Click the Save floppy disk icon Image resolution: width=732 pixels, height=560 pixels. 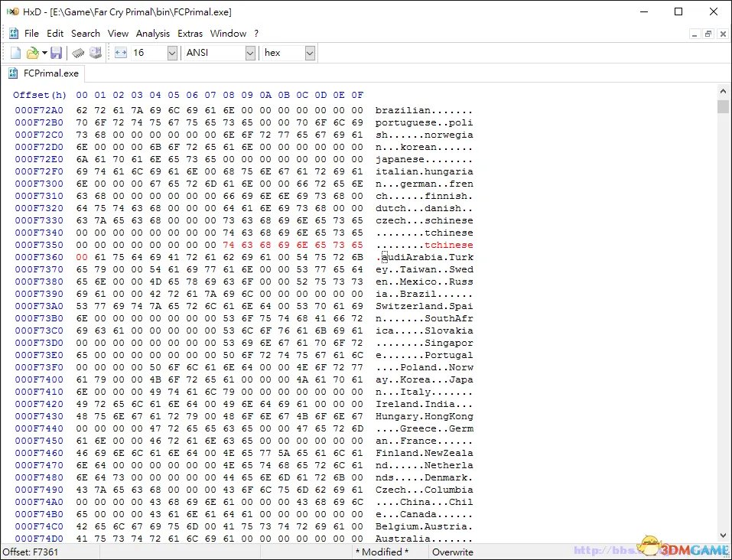pyautogui.click(x=57, y=53)
